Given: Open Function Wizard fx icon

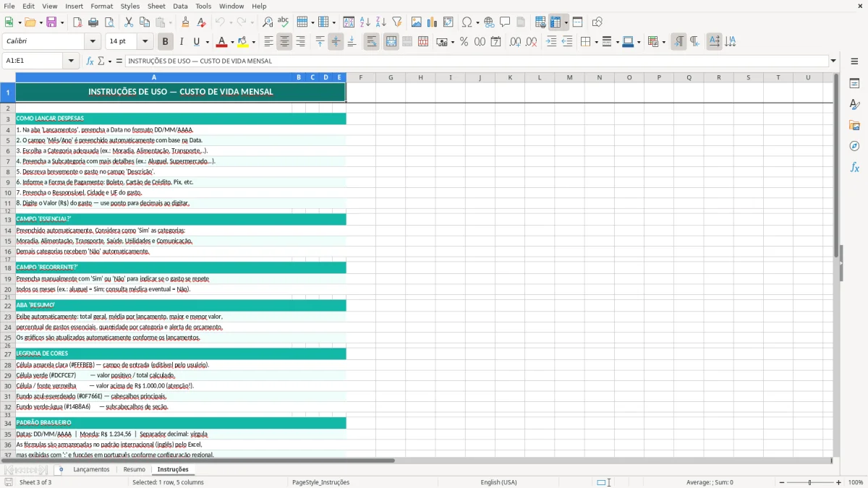Looking at the screenshot, I should 90,61.
